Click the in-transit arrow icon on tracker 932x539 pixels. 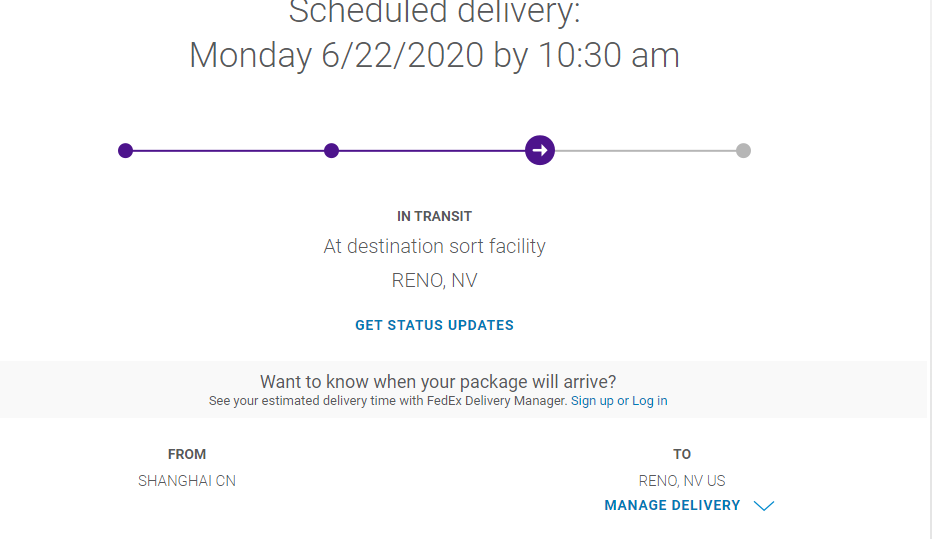pos(540,151)
